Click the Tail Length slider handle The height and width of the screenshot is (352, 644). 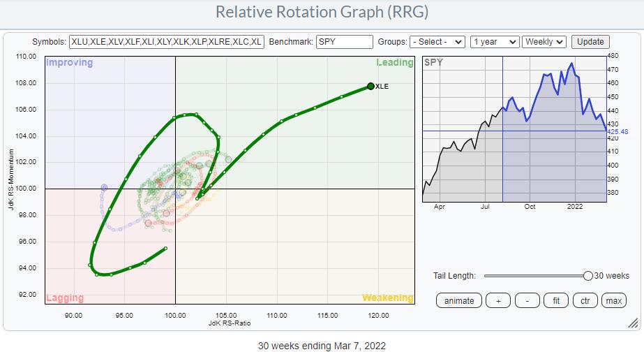tap(588, 276)
